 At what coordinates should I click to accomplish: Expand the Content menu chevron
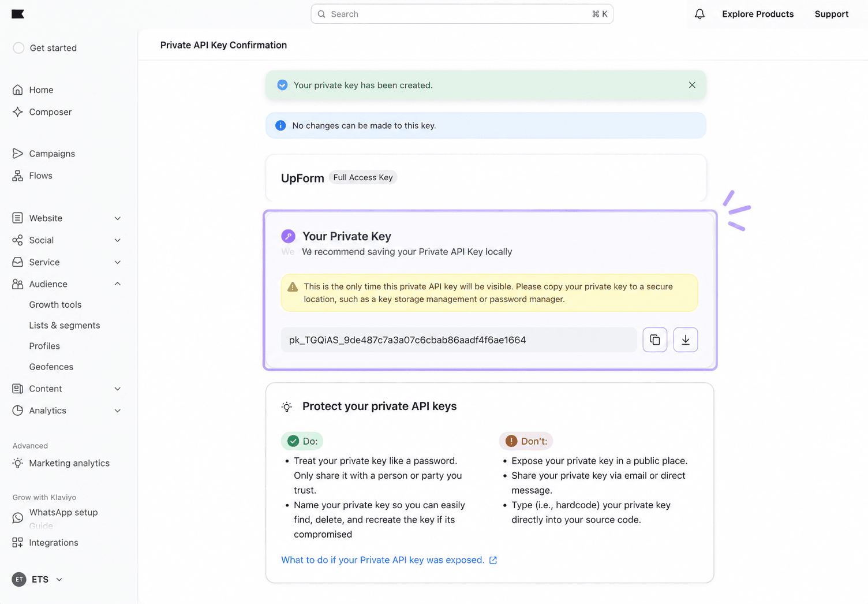point(118,389)
